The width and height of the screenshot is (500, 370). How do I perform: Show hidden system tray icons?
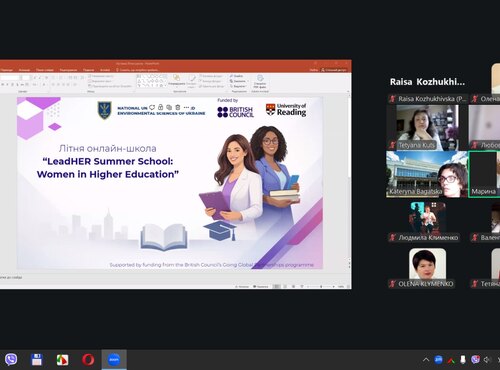[426, 360]
